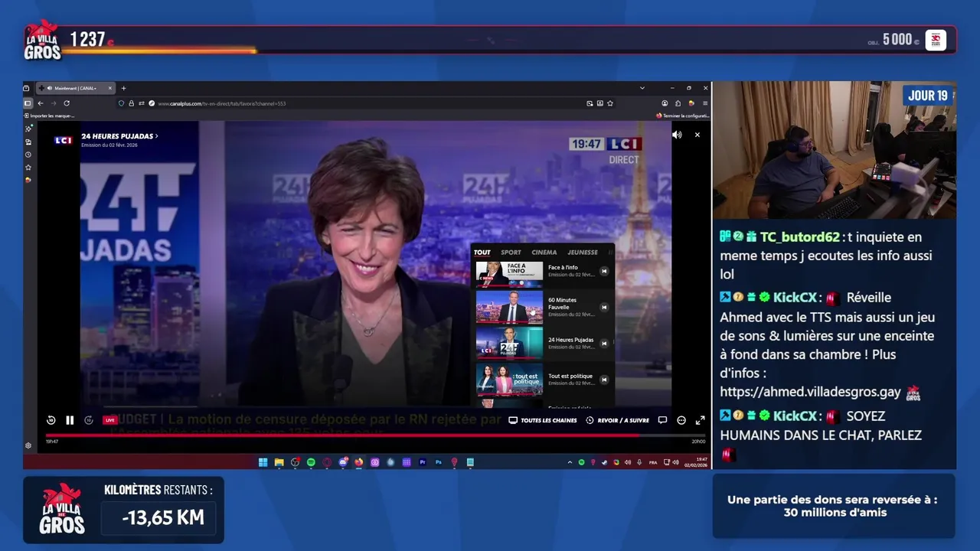Click the Importer les marque-pages bookmark item
The width and height of the screenshot is (980, 551).
point(50,116)
